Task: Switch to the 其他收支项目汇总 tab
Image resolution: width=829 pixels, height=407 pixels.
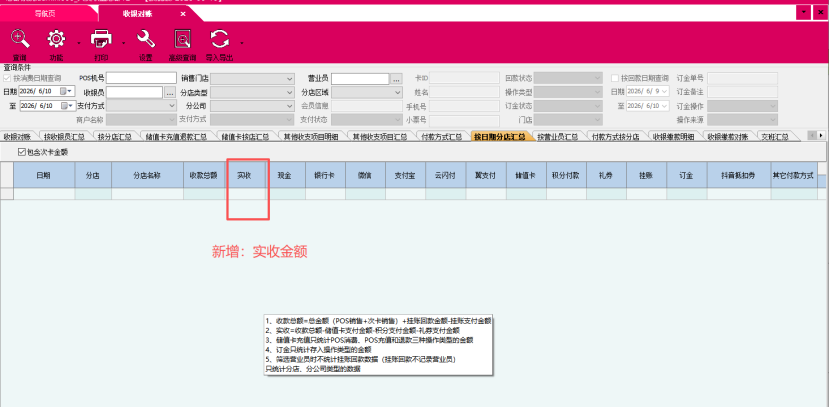Action: click(x=380, y=137)
